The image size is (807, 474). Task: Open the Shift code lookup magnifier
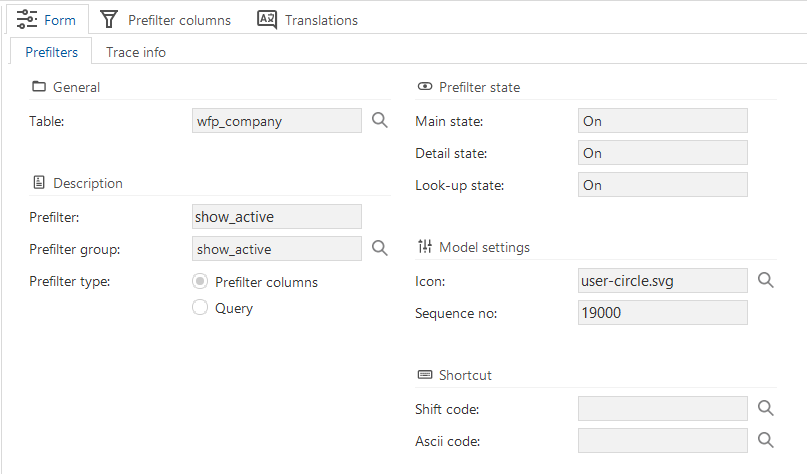pos(766,409)
